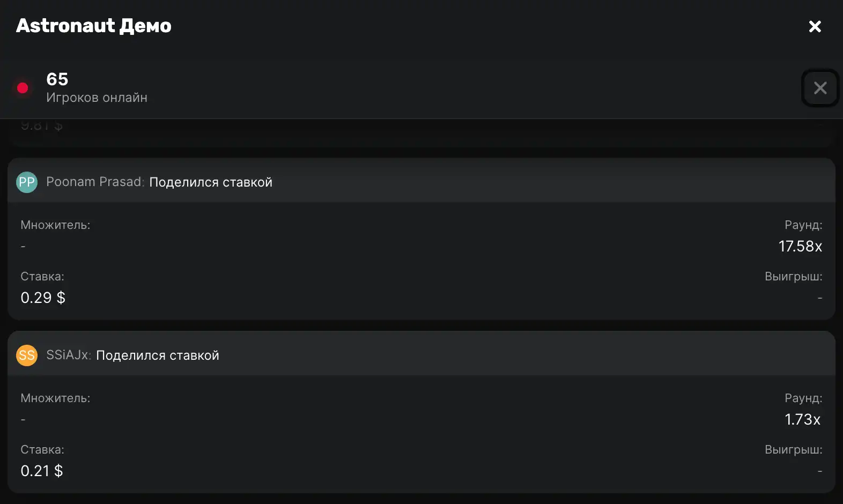Click Ставка label in SSiAJx's card

(42, 450)
